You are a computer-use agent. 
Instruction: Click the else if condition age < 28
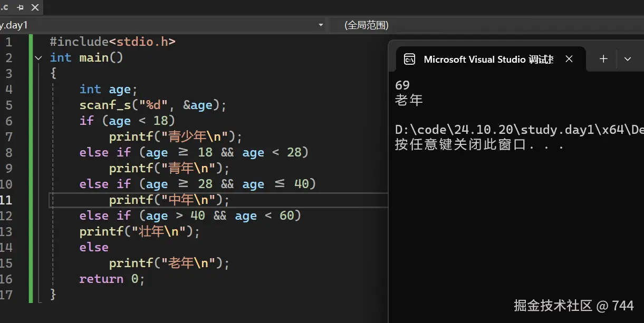[x=194, y=152]
